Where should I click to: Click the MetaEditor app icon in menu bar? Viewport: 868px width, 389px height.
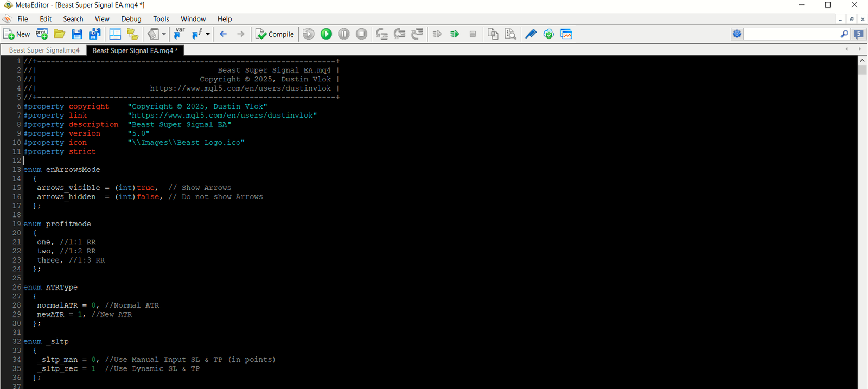click(x=7, y=19)
